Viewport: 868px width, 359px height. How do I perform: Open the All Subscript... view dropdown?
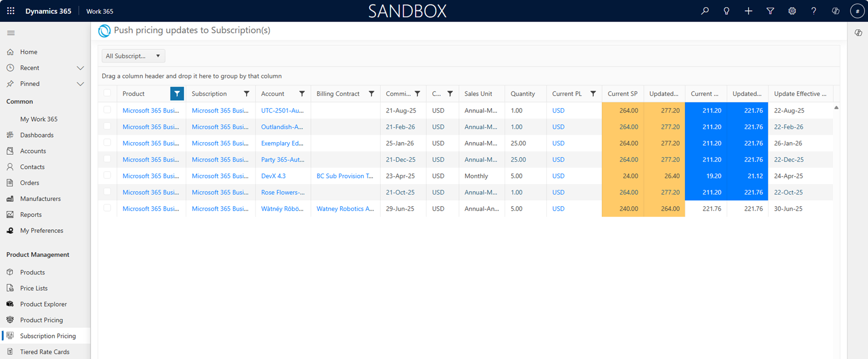pos(133,56)
